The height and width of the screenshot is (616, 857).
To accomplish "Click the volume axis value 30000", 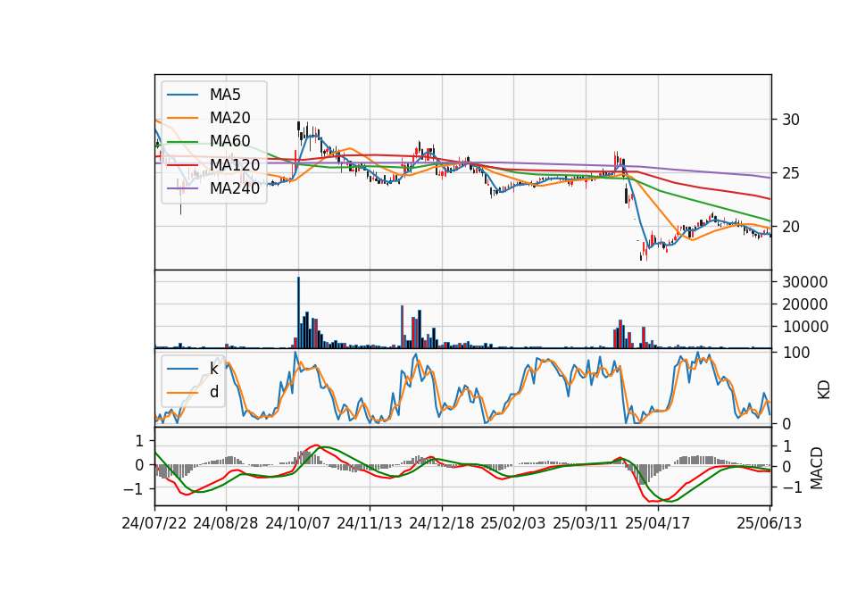I will 804,282.
